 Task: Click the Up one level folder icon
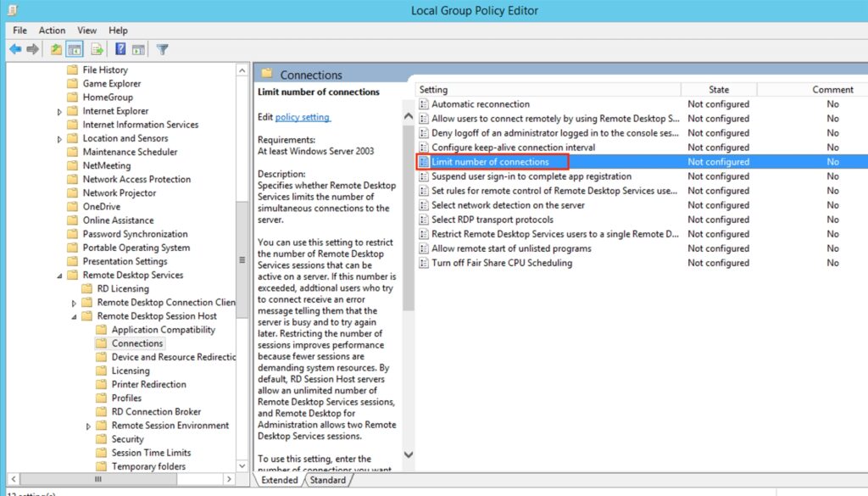click(x=56, y=49)
